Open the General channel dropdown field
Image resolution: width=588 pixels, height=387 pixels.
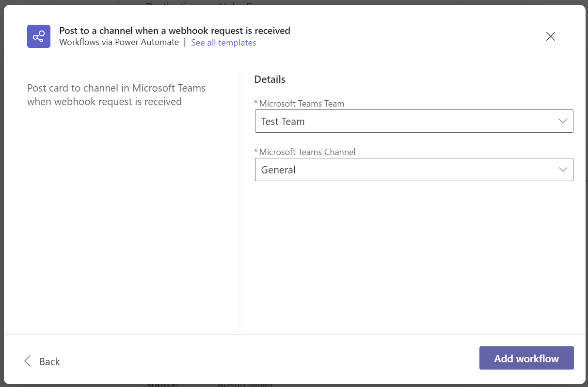[x=407, y=170]
